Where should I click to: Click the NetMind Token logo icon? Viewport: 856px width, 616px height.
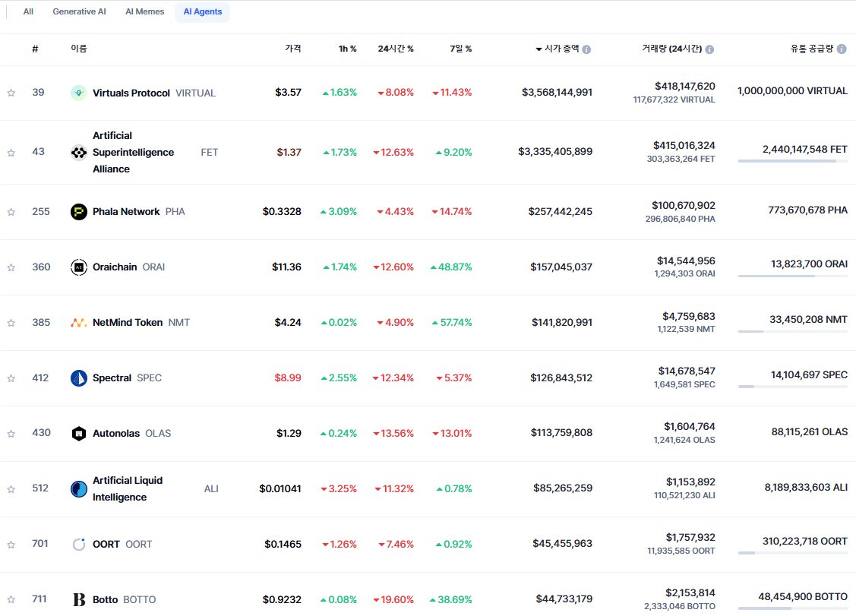pos(79,323)
